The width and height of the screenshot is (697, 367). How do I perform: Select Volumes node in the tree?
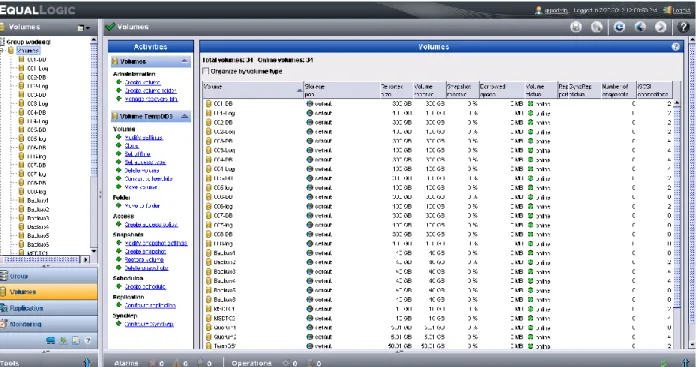28,51
